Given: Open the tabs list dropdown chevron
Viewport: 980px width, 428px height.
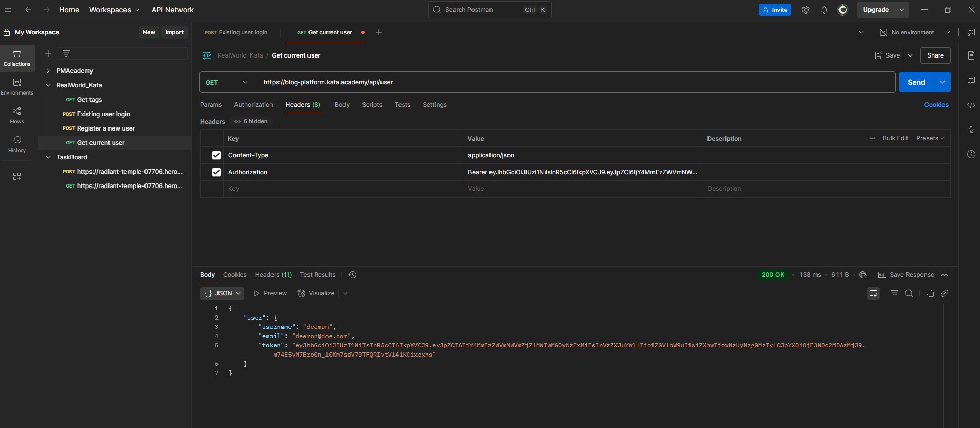Looking at the screenshot, I should click(861, 32).
